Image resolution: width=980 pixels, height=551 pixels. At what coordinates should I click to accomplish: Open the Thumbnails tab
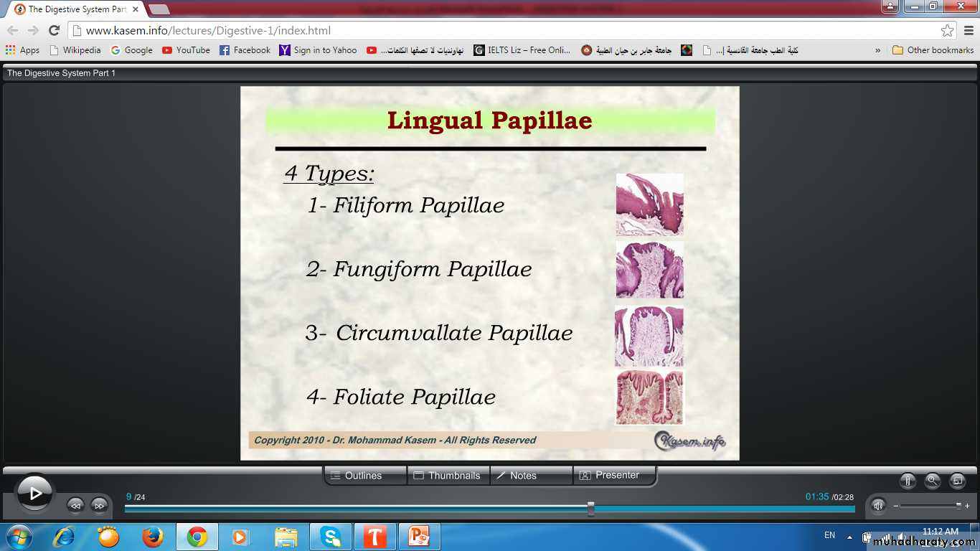[x=448, y=476]
